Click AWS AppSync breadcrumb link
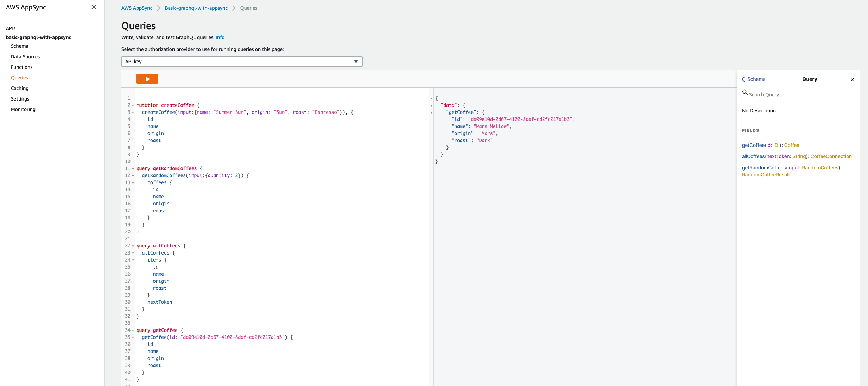 [x=137, y=8]
